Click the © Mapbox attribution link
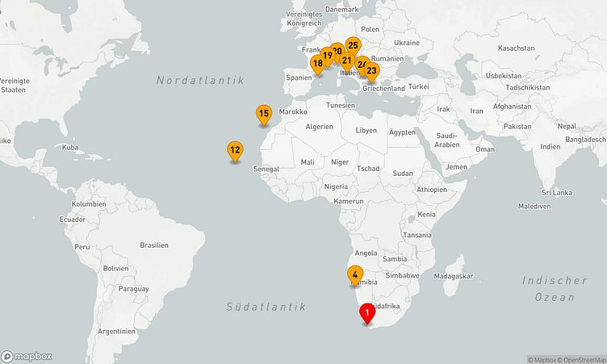607x364 pixels. (x=545, y=359)
